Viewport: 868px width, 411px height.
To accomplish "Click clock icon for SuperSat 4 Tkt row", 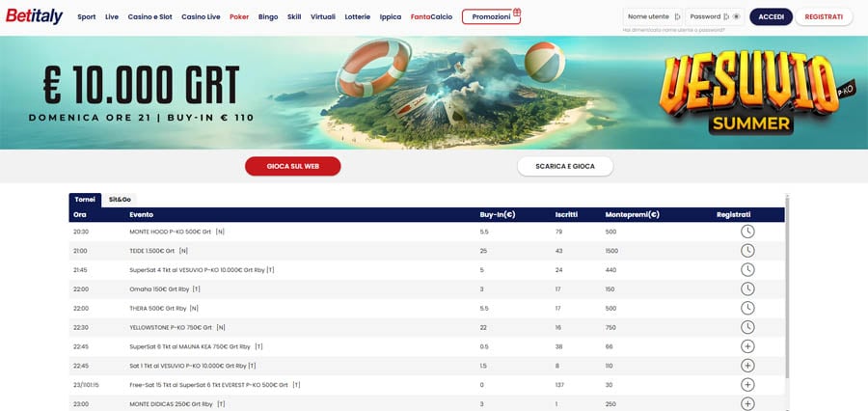I will click(x=747, y=270).
